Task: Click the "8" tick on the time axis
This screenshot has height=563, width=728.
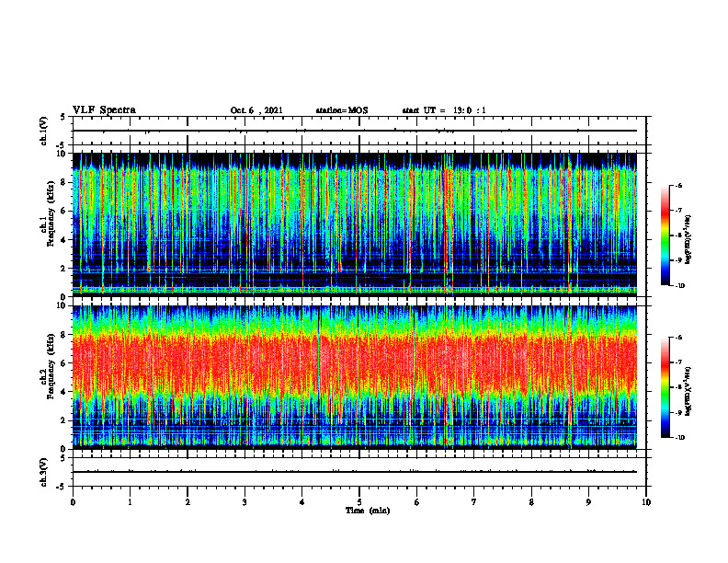Action: point(531,502)
